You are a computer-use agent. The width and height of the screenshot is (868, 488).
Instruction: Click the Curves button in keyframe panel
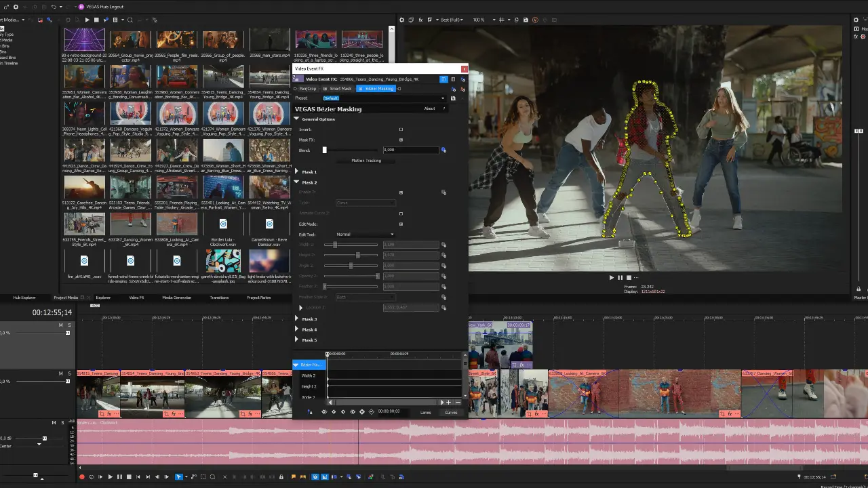pos(451,412)
